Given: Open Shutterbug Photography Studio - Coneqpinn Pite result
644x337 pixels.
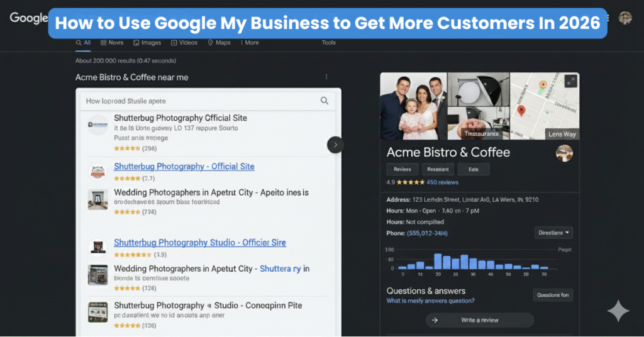Looking at the screenshot, I should coord(208,306).
